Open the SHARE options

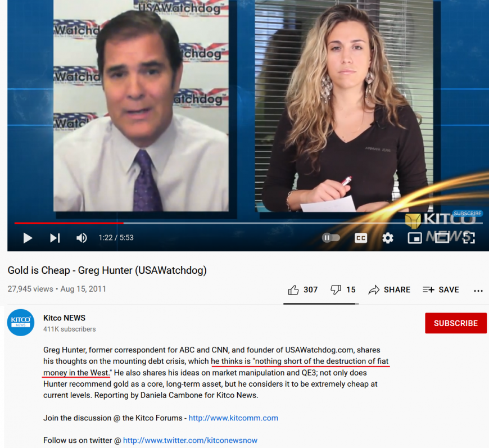(390, 290)
